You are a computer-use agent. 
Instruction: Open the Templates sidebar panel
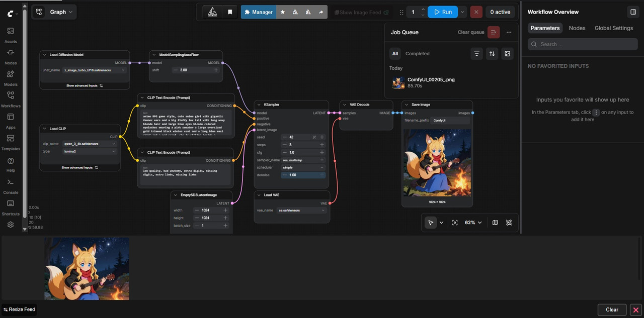(11, 143)
